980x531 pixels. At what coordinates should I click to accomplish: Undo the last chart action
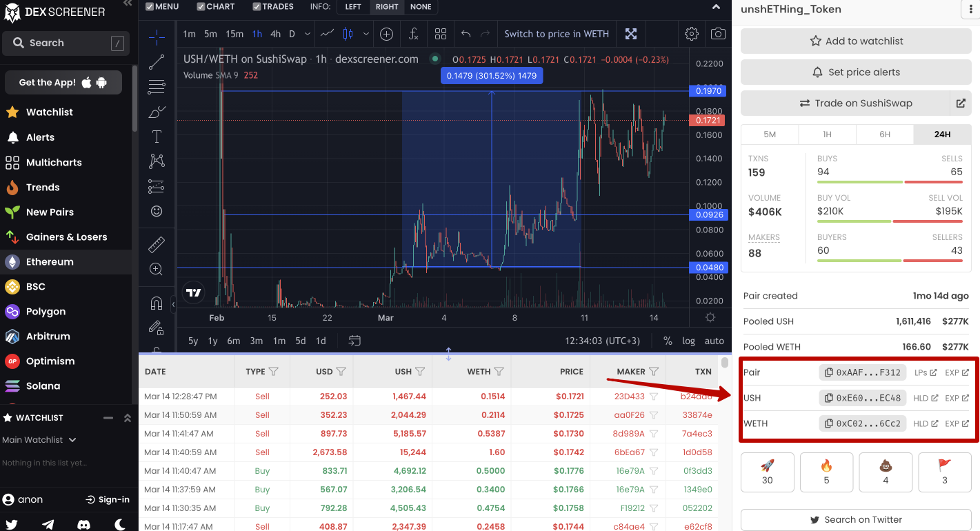pos(466,34)
